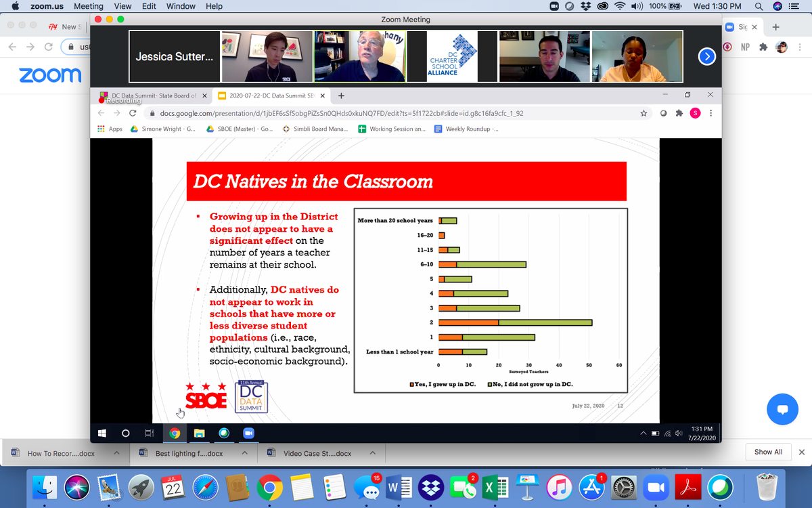
Task: Open Zoom app in the Dock
Action: click(x=655, y=487)
